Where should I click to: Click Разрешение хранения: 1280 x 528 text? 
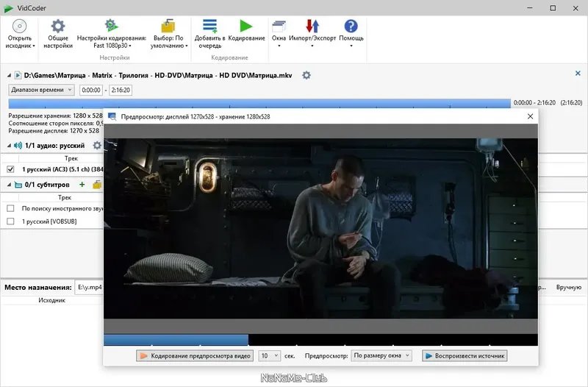(56, 116)
